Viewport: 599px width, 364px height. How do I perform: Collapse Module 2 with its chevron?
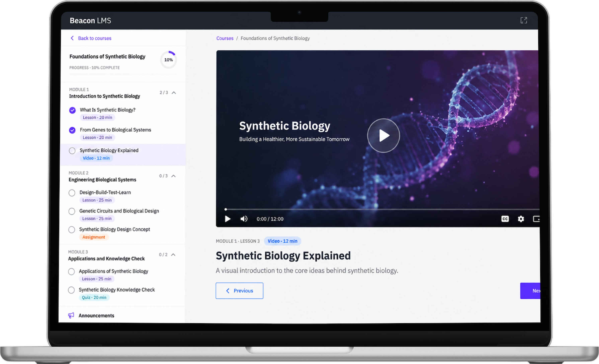[x=173, y=176]
